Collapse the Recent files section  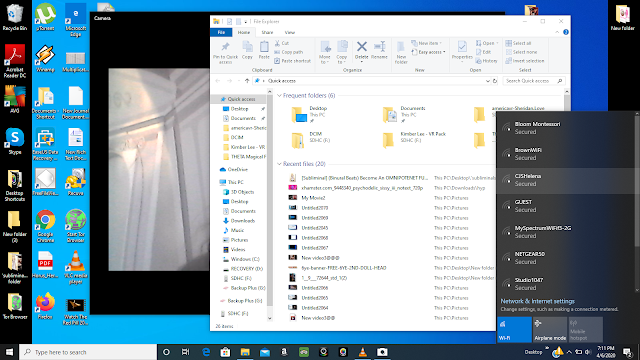point(279,164)
